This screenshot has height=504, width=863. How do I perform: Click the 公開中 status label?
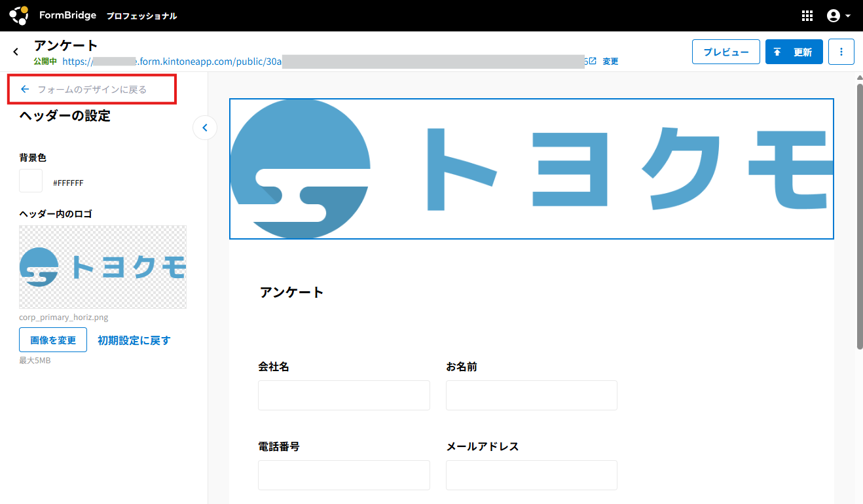[45, 62]
